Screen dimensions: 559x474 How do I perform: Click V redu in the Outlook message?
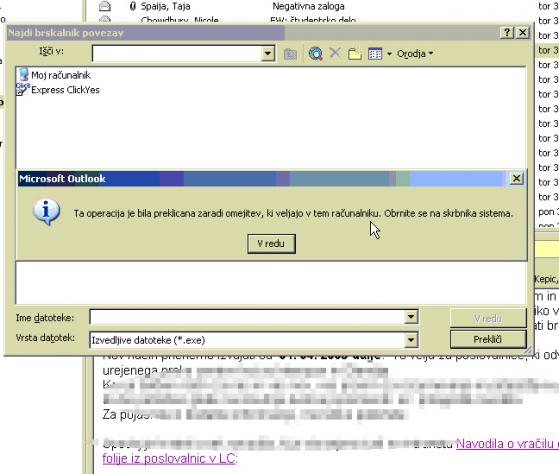271,244
